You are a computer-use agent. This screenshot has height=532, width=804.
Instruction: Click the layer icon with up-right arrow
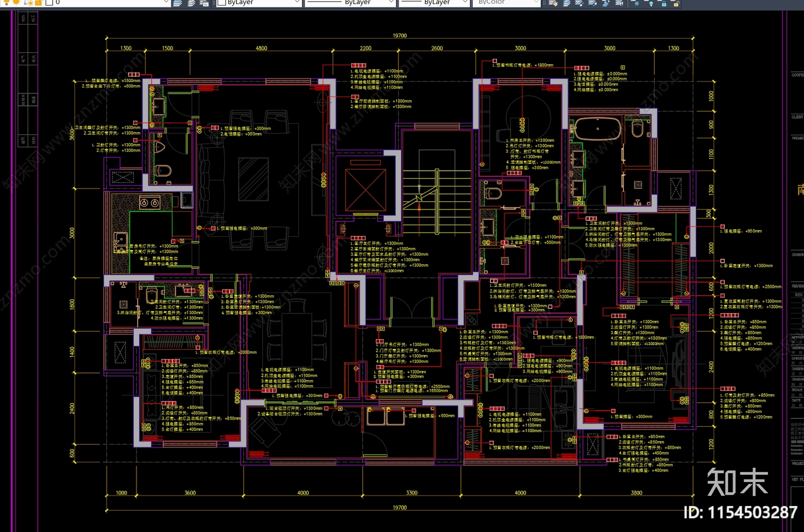pos(592,3)
